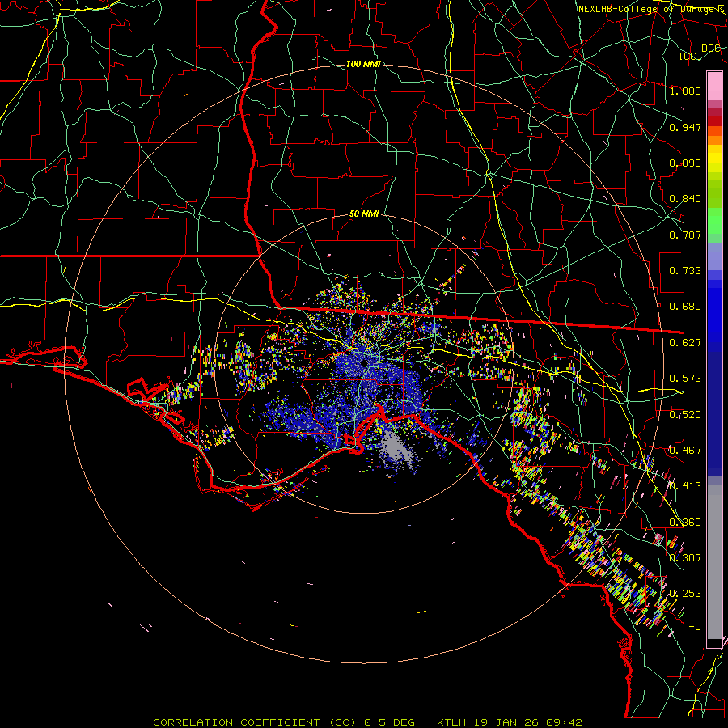The width and height of the screenshot is (728, 728).
Task: Click the 0.733 scale value
Action: [685, 271]
